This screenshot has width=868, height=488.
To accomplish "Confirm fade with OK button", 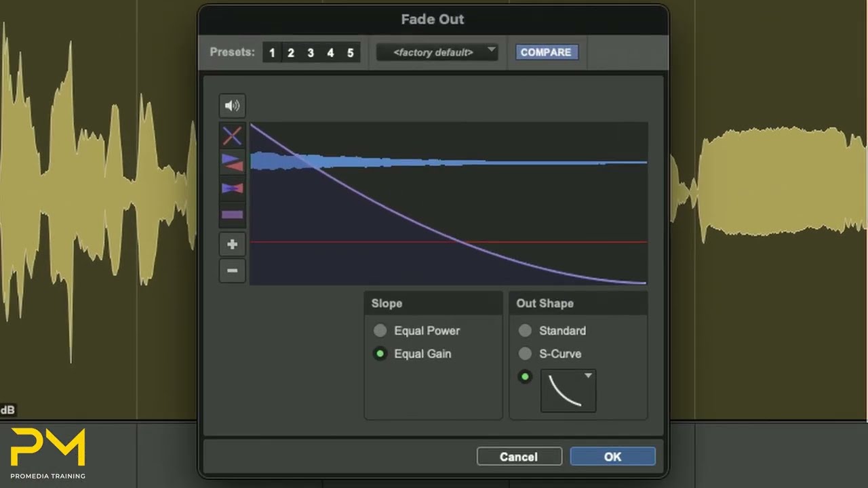I will 613,457.
